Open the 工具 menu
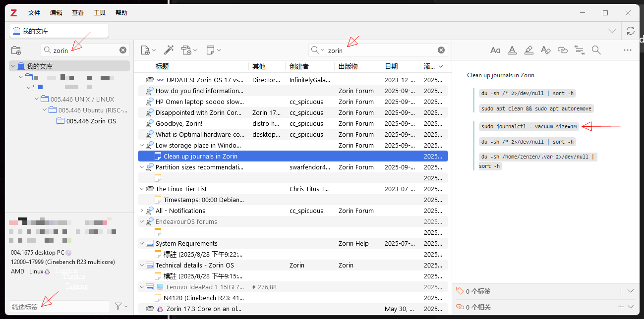This screenshot has width=644, height=319. pos(100,13)
